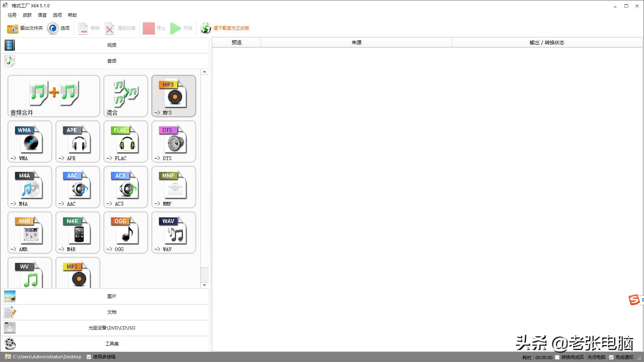Choose the WMA output format
The width and height of the screenshot is (644, 362).
coord(30,141)
